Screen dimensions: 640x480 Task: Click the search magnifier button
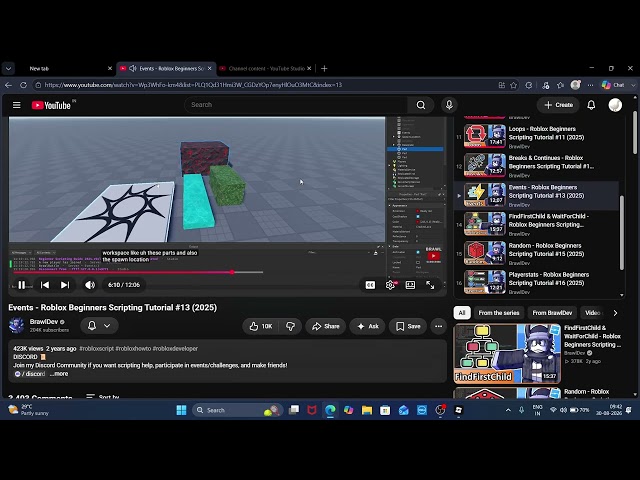[x=421, y=105]
